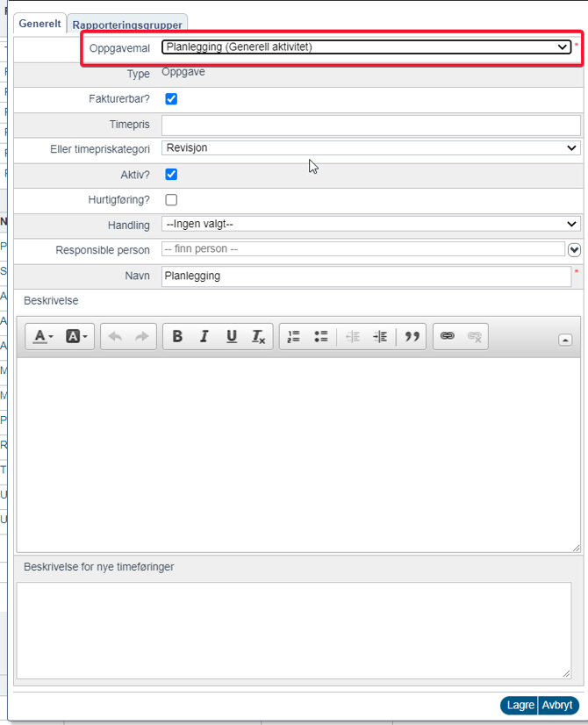The width and height of the screenshot is (588, 725).
Task: Switch to the Rapporteringsgrupper tab
Action: pos(127,25)
